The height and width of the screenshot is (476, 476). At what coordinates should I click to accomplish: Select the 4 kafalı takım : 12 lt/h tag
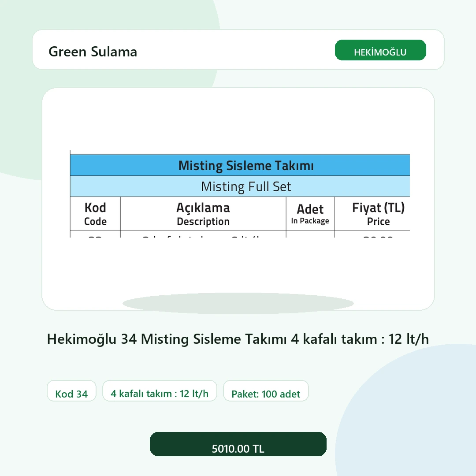tap(160, 390)
